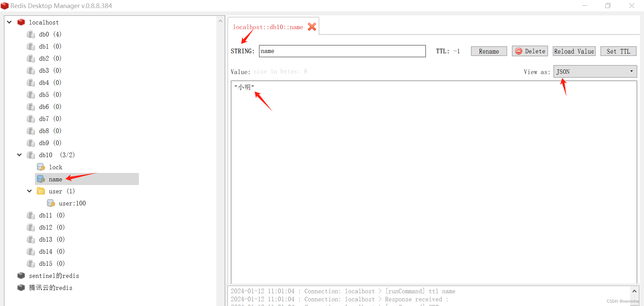The image size is (644, 306).
Task: Select the db12 (0) database row
Action: 52,227
